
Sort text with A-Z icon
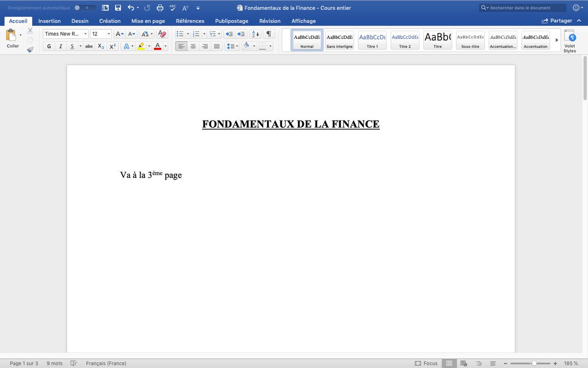[255, 34]
